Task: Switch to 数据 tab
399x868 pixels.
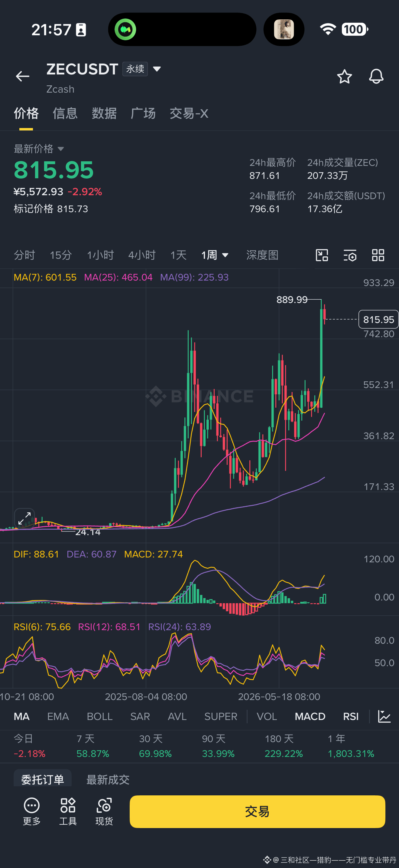Action: pyautogui.click(x=104, y=113)
